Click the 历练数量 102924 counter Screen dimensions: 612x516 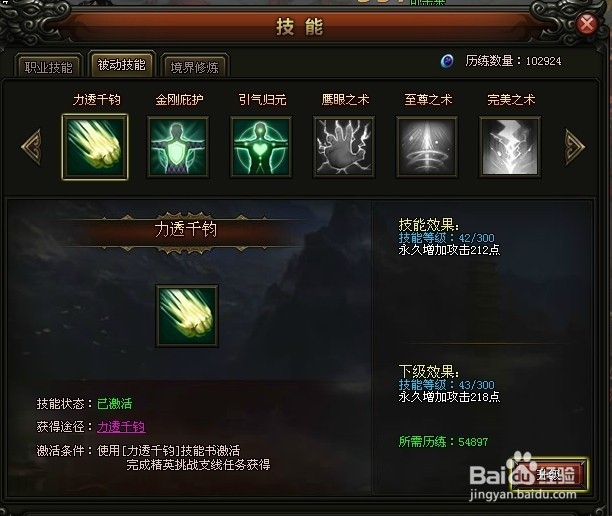pos(513,61)
